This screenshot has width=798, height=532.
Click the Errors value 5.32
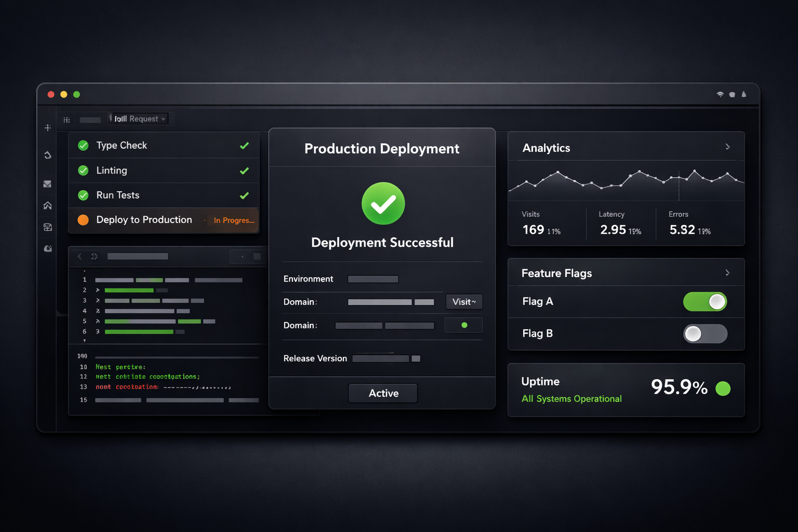[x=682, y=230]
